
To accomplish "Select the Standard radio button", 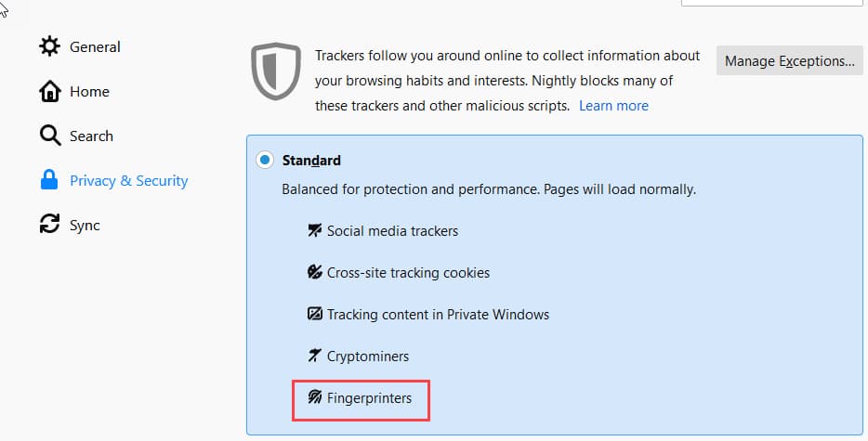I will coord(265,160).
